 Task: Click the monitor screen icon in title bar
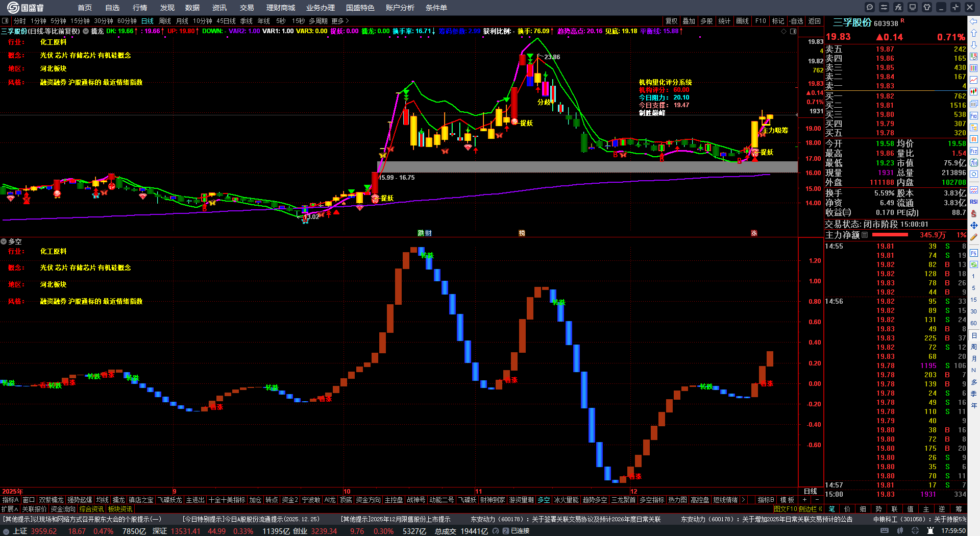(x=913, y=7)
